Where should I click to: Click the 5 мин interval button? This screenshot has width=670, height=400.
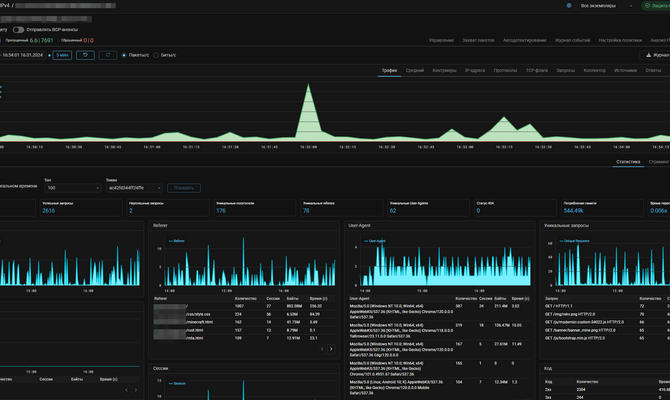click(x=63, y=55)
